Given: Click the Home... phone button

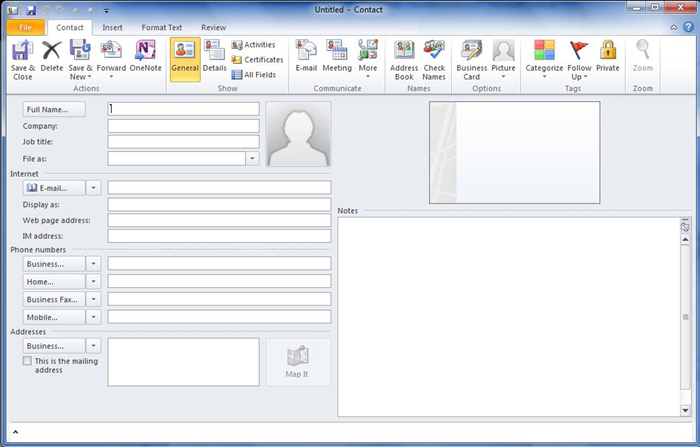Looking at the screenshot, I should click(54, 282).
